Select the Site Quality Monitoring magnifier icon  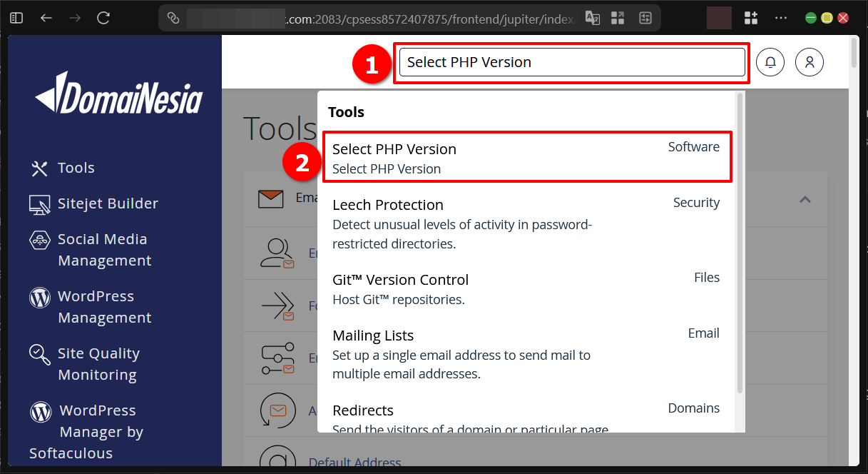pyautogui.click(x=39, y=353)
